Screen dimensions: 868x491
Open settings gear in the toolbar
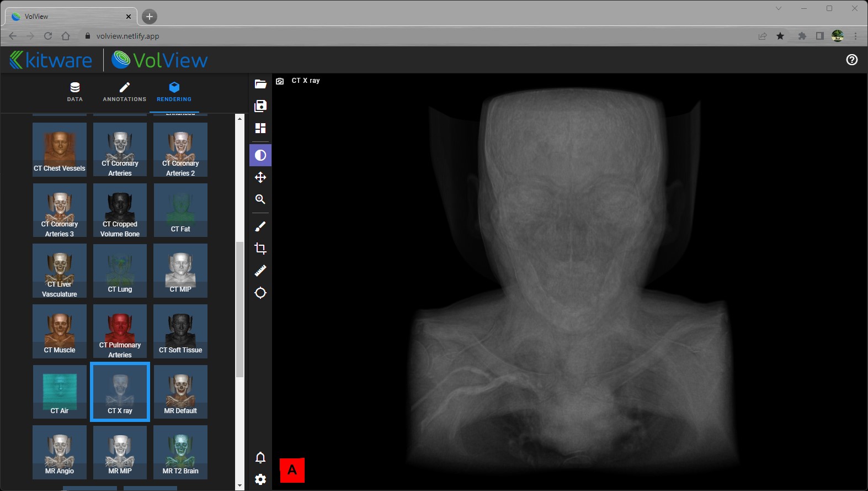pos(260,479)
